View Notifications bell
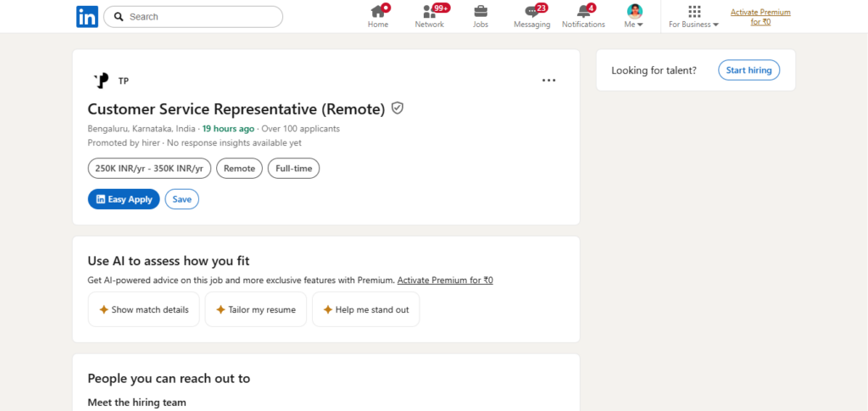Viewport: 868px width, 411px height. coord(583,17)
